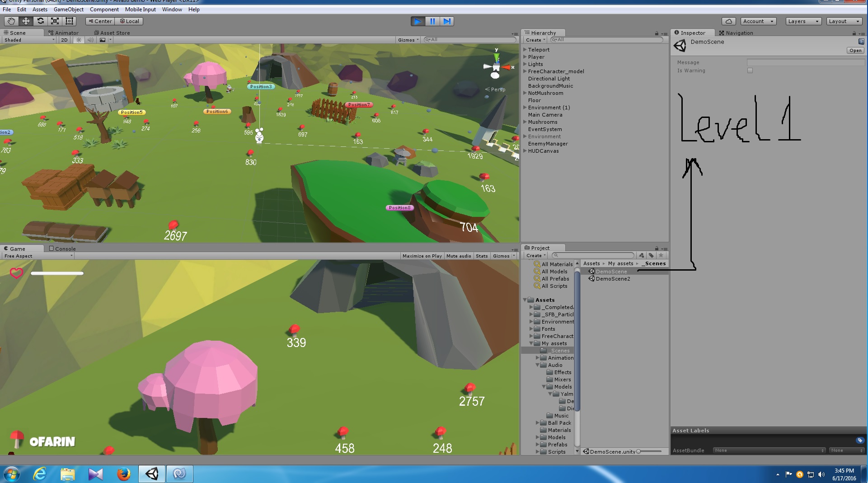Image resolution: width=868 pixels, height=483 pixels.
Task: Click the Pause button
Action: tap(432, 21)
